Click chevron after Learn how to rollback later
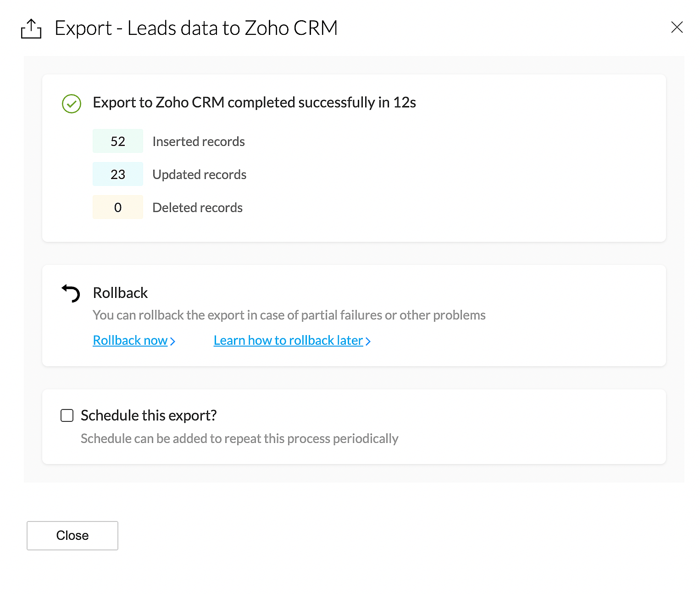Screen dimensions: 700x594 [x=368, y=342]
